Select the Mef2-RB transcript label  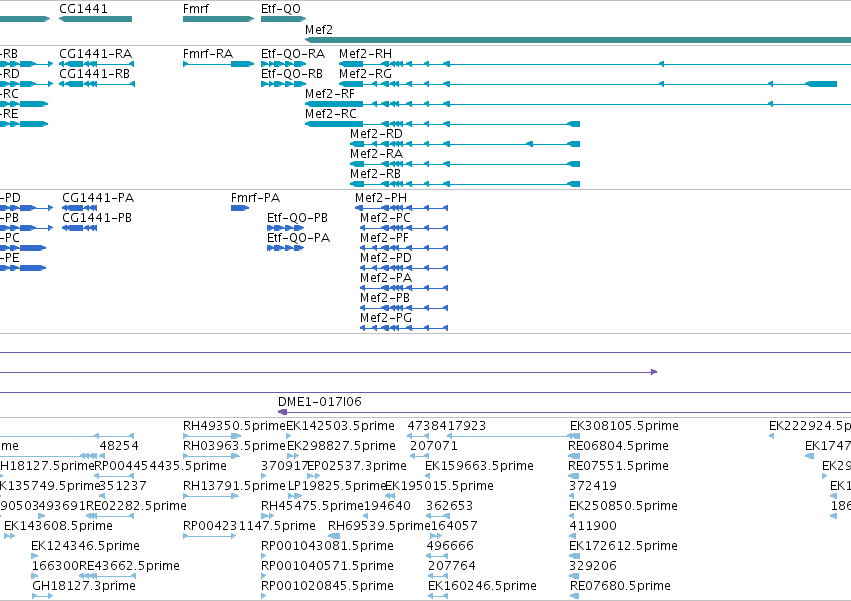375,174
